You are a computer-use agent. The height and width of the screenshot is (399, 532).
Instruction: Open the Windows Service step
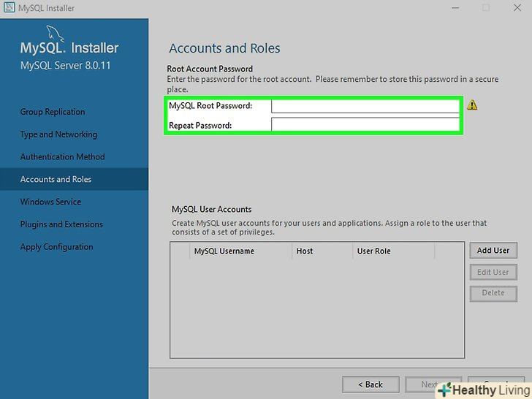(x=51, y=202)
